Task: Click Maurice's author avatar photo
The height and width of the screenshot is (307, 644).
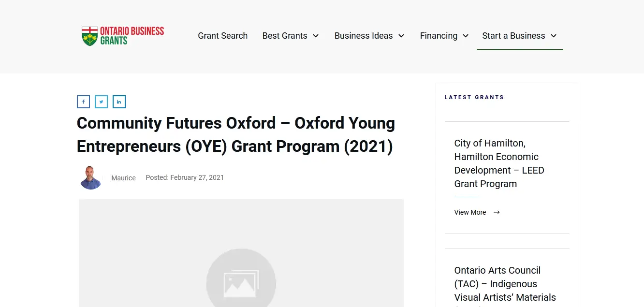Action: 91,178
